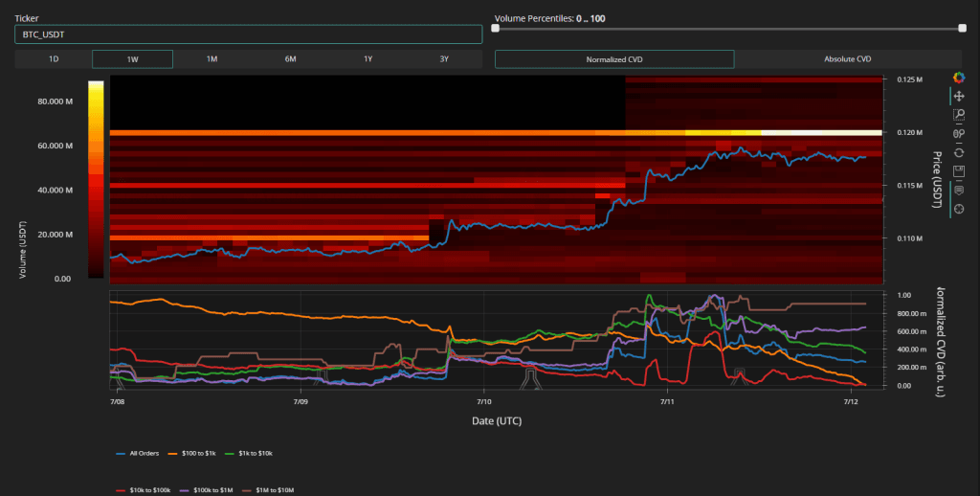Activate the Wheel Zoom tool
980x496 pixels.
(959, 133)
